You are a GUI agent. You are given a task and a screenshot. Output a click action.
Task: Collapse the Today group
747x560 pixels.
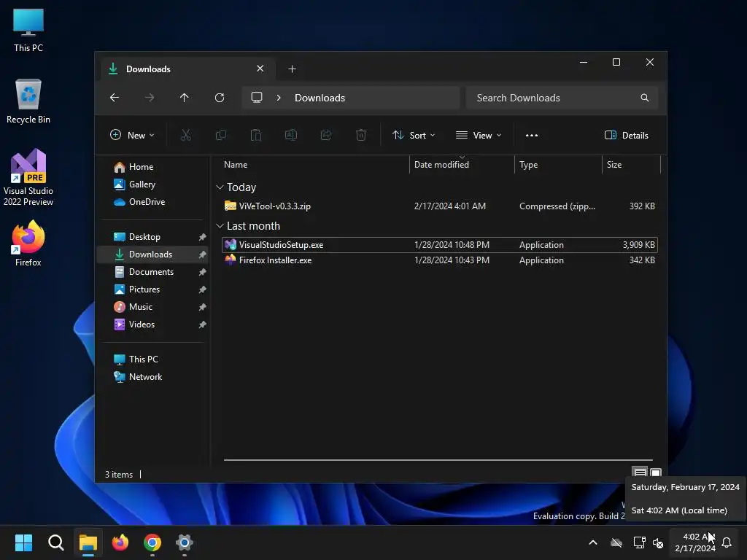220,187
